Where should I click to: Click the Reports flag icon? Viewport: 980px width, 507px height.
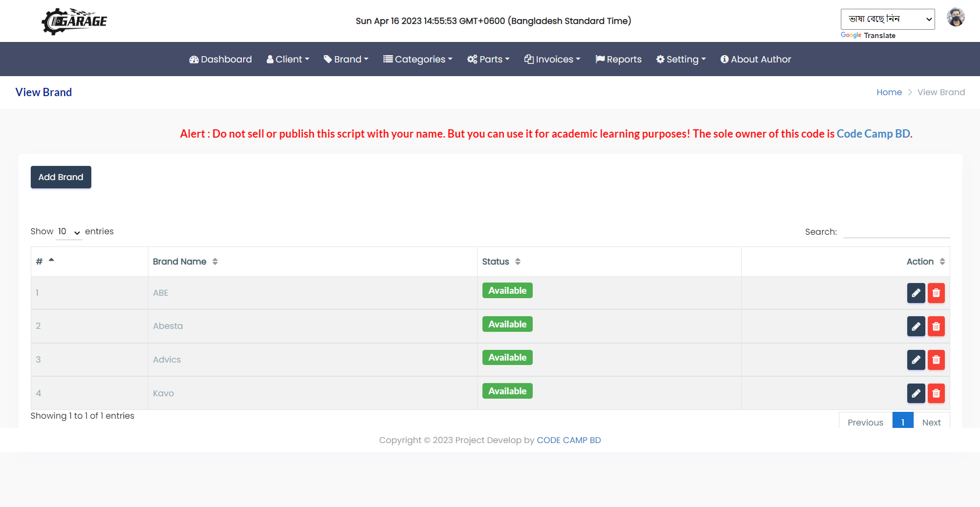(600, 59)
